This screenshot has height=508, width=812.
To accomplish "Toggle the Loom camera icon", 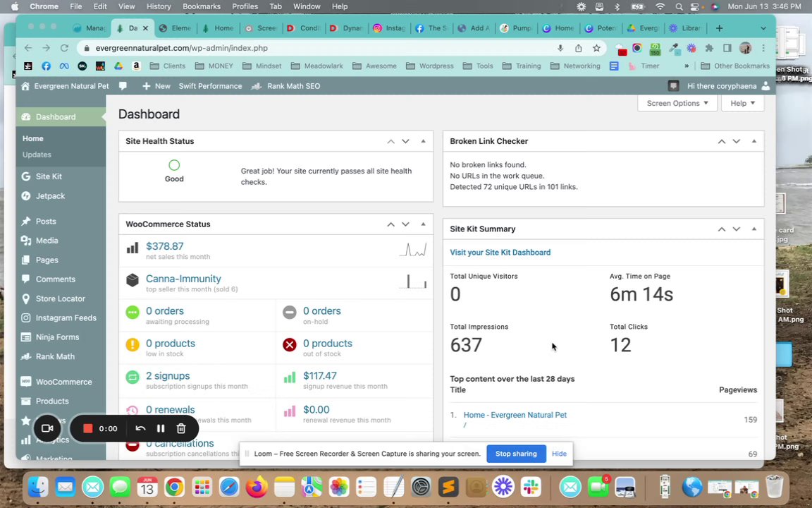I will click(47, 428).
